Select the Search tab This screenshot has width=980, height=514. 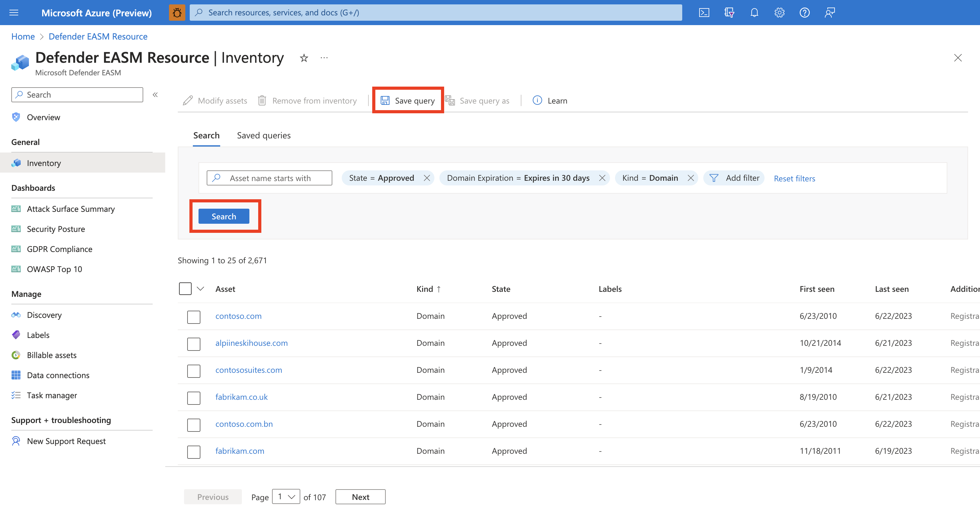(x=207, y=135)
